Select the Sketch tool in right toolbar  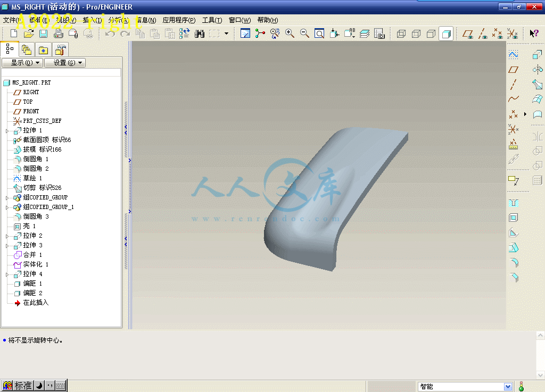(514, 54)
